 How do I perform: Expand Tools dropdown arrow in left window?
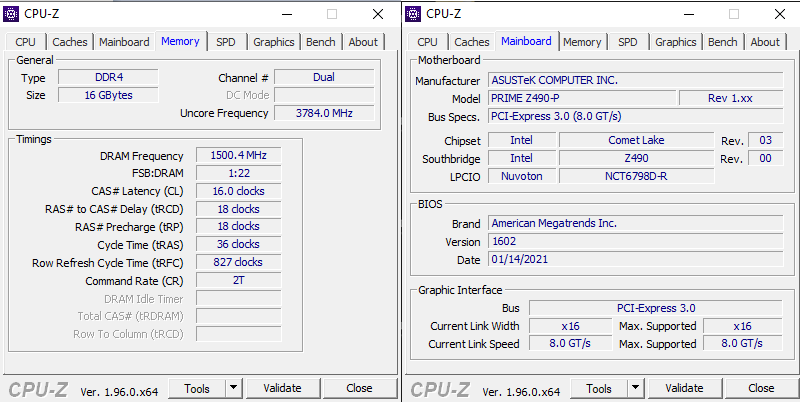click(233, 389)
